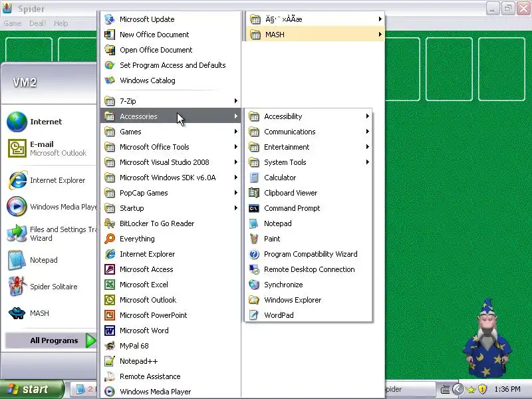Screen dimensions: 532x399
Task: Open Notepad in Accessories submenu
Action: [308, 223]
